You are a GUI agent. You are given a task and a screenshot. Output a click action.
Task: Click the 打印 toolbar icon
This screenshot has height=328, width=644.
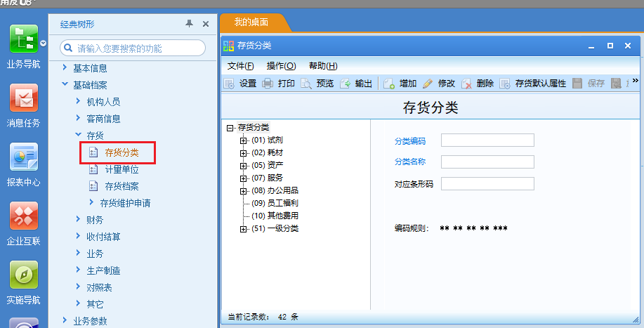coord(268,84)
